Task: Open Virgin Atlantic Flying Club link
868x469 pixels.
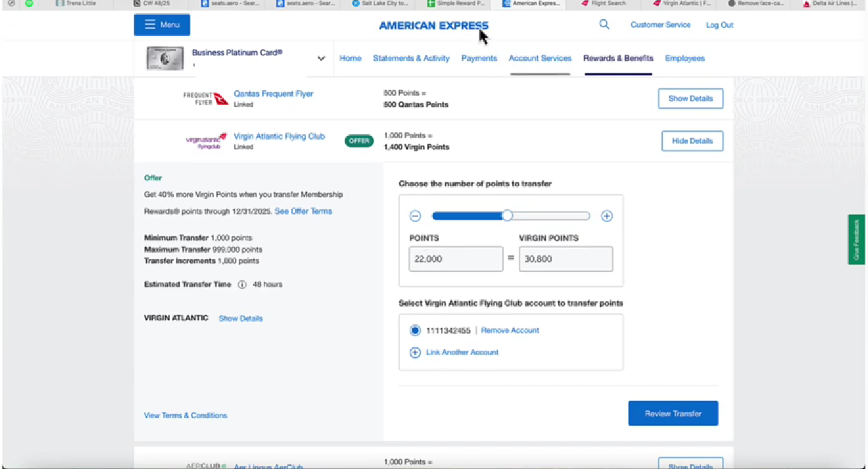Action: (279, 136)
